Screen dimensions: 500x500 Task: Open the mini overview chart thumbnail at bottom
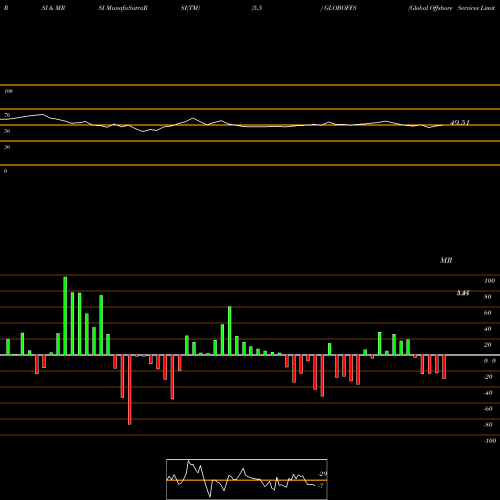pos(247,479)
